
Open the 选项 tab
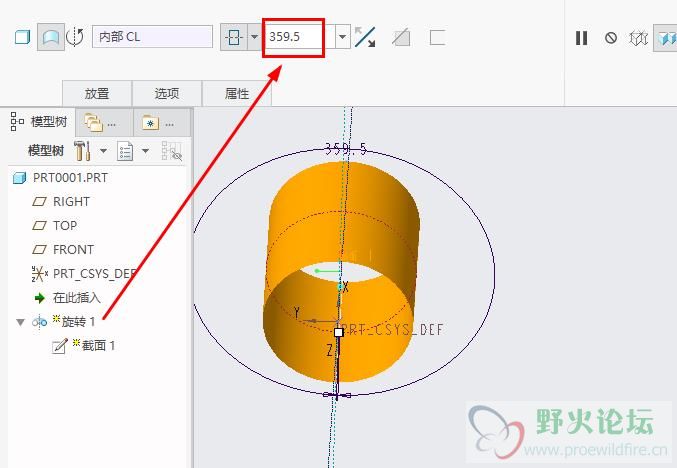coord(167,93)
